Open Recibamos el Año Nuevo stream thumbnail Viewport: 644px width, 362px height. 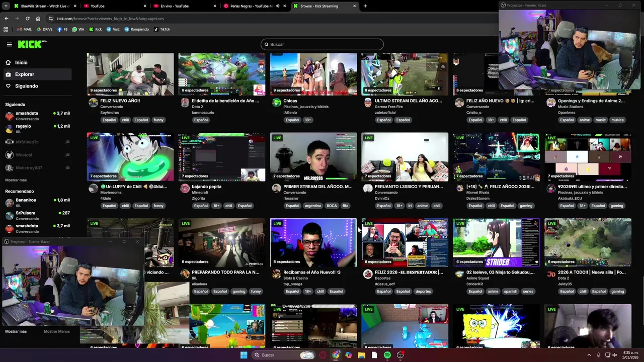313,242
